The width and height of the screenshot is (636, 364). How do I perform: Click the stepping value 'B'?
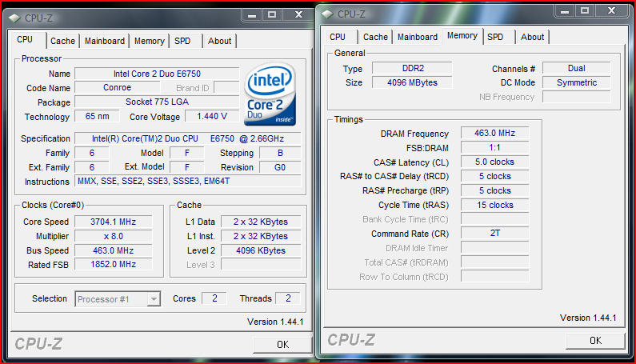[280, 153]
